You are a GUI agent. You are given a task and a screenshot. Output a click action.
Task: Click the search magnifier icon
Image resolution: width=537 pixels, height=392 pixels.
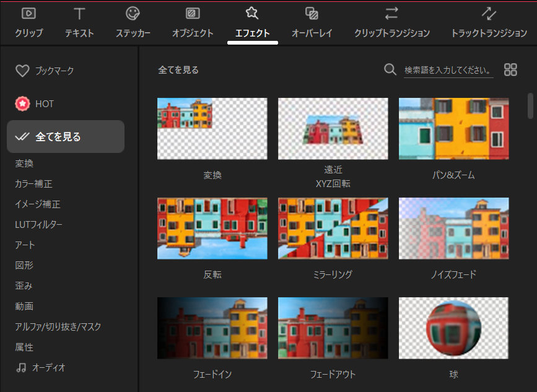coord(390,69)
